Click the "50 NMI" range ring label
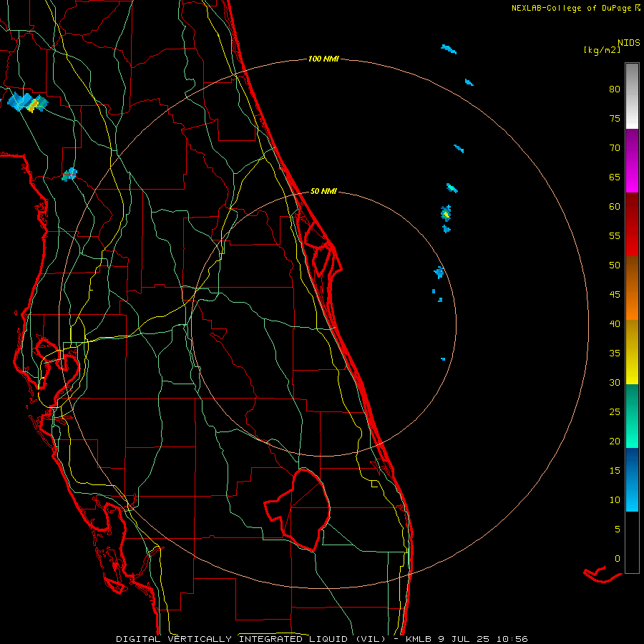Screen dimensions: 644x644 pyautogui.click(x=323, y=191)
